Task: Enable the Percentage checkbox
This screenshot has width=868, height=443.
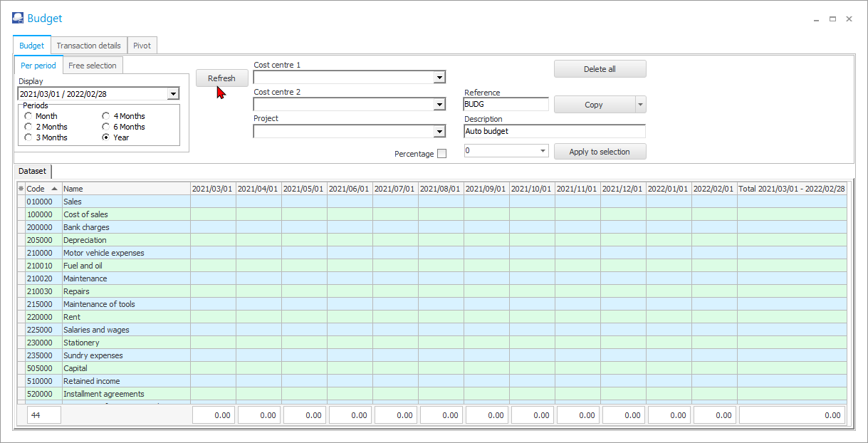Action: 441,154
